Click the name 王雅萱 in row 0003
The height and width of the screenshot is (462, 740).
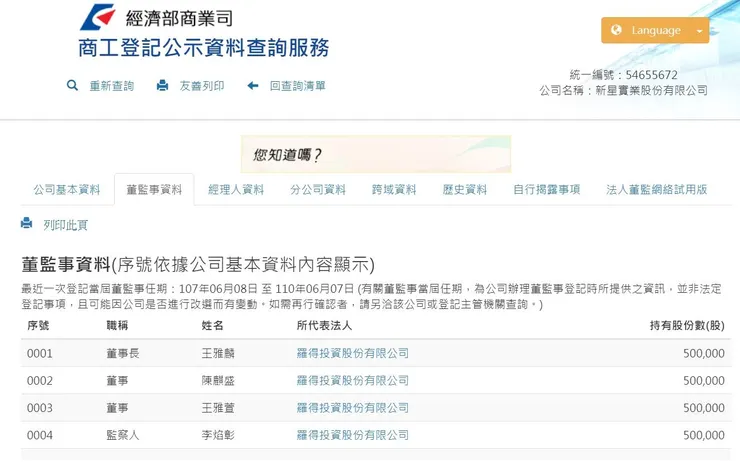[x=218, y=408]
